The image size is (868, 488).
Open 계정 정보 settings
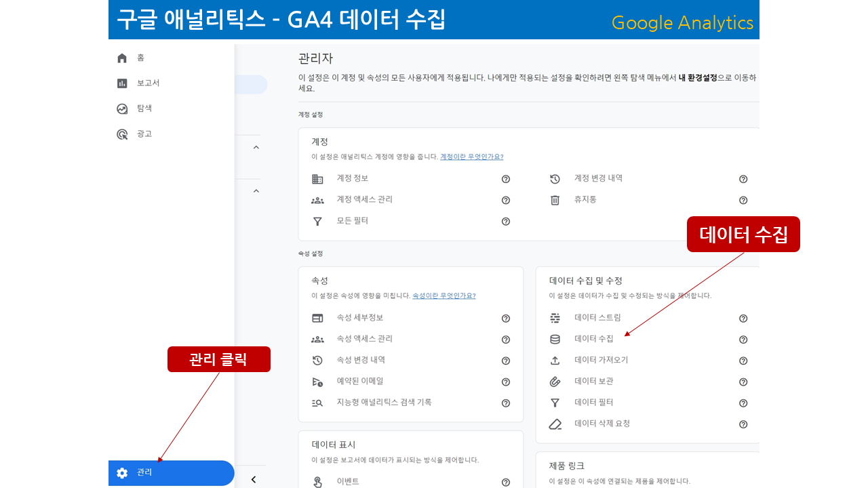(x=353, y=178)
